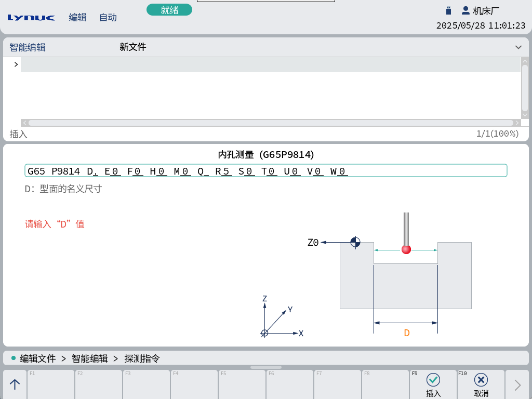Screen dimensions: 532x399
Task: Click the 插入 mode status text
Action: tap(18, 135)
